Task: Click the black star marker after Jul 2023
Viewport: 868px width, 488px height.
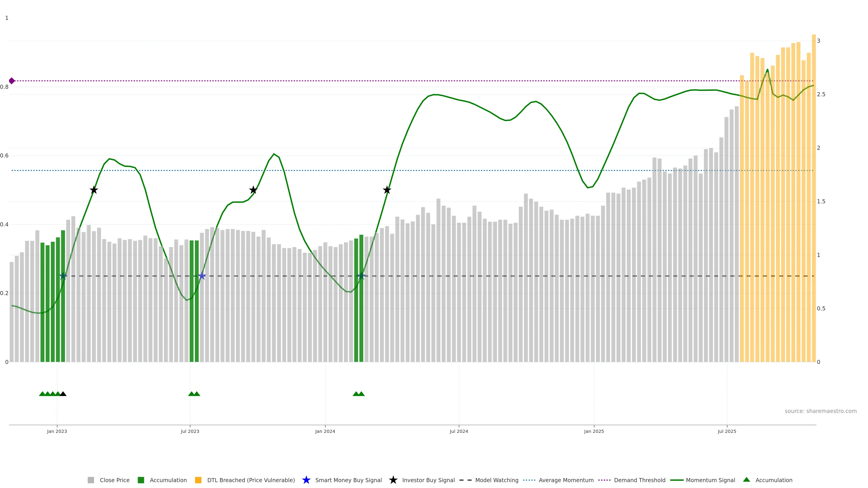Action: pos(253,190)
